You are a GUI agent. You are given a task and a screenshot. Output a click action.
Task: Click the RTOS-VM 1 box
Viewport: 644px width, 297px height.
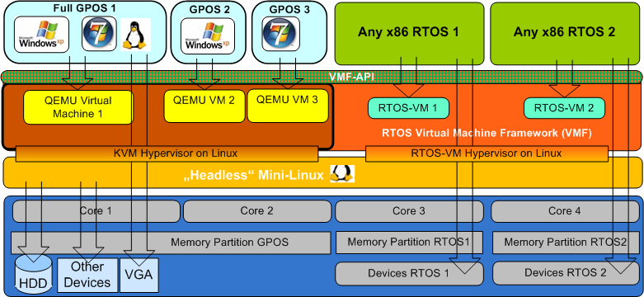408,108
